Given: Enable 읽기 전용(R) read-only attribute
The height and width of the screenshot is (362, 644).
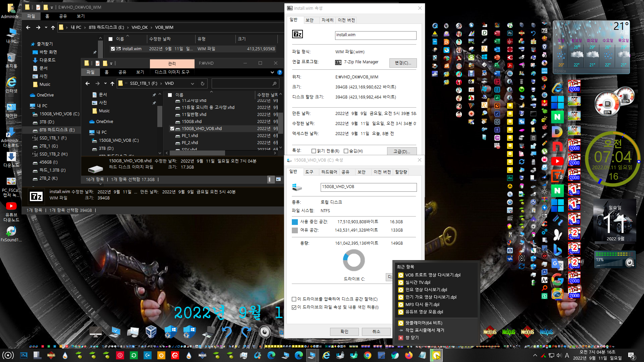Looking at the screenshot, I should (314, 151).
